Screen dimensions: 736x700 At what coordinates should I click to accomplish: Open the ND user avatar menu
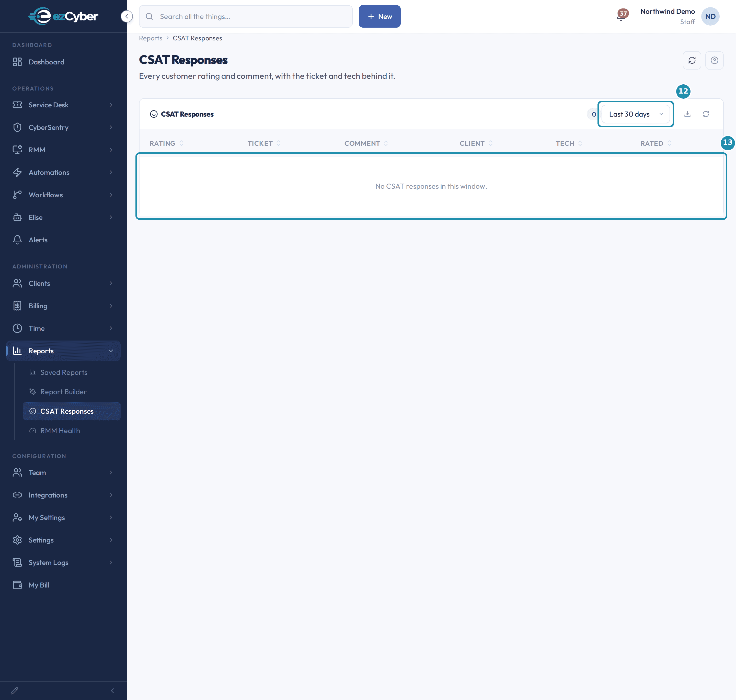point(710,16)
